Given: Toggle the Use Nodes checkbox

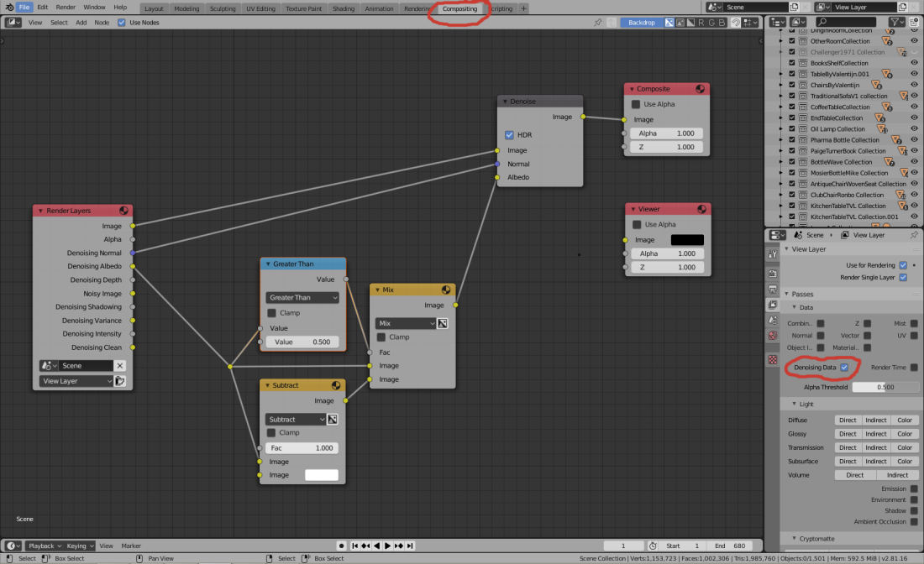Looking at the screenshot, I should tap(122, 23).
